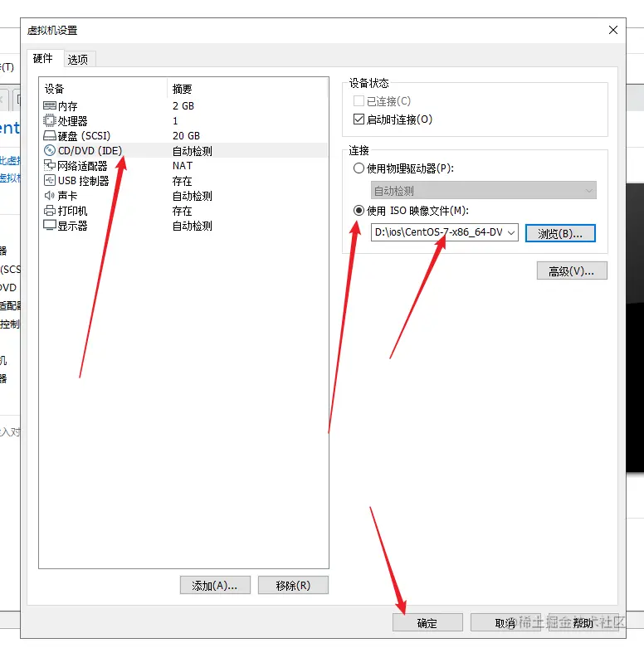Choose 使用 ISO 映像文件(M) radio option

(359, 211)
